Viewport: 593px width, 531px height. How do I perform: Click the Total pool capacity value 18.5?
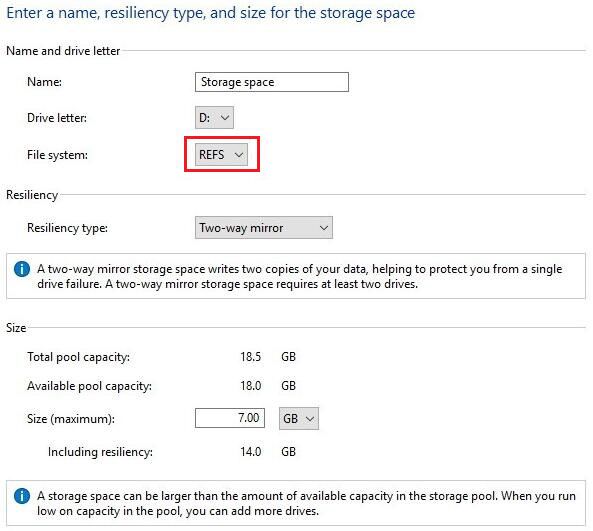click(x=250, y=357)
